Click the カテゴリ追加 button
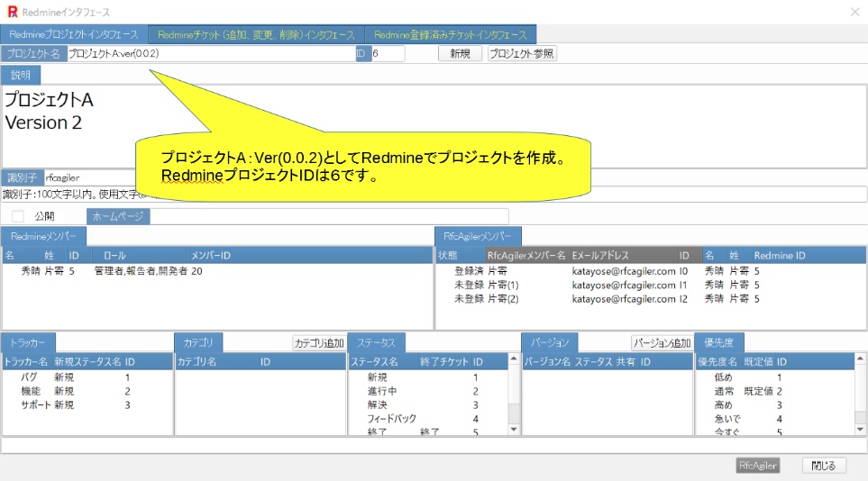The image size is (868, 481). pyautogui.click(x=319, y=343)
